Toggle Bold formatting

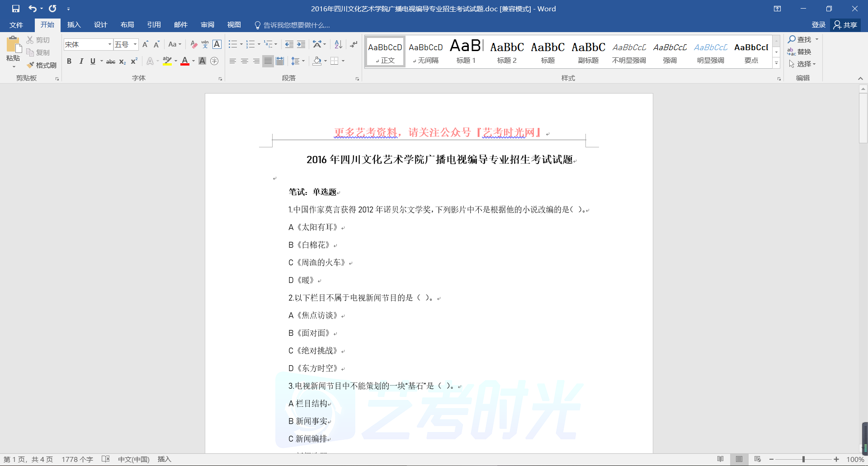69,61
